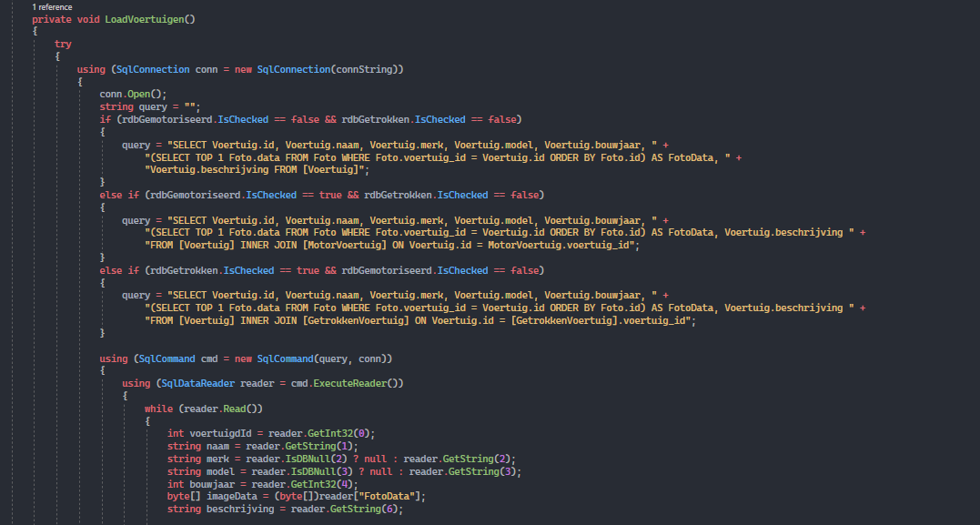Click first query assignment starting 'SELECT Voertuig.id' under the if block

click(395, 145)
